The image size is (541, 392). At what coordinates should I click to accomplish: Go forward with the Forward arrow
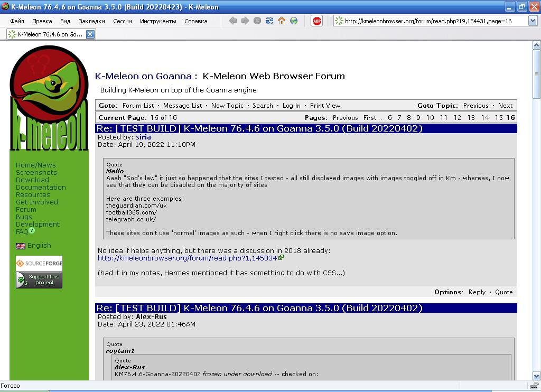tap(245, 21)
